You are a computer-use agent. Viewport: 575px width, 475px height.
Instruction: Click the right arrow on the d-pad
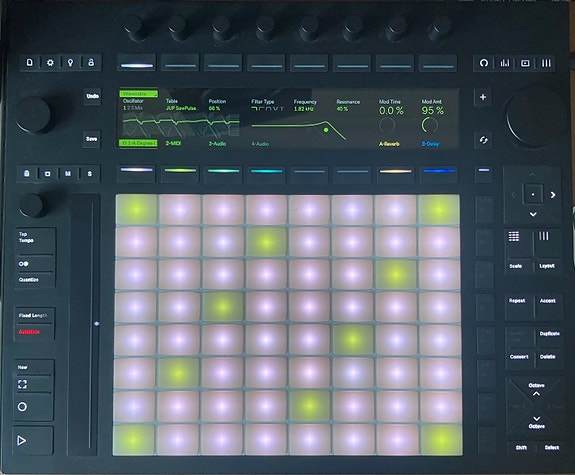pos(553,195)
